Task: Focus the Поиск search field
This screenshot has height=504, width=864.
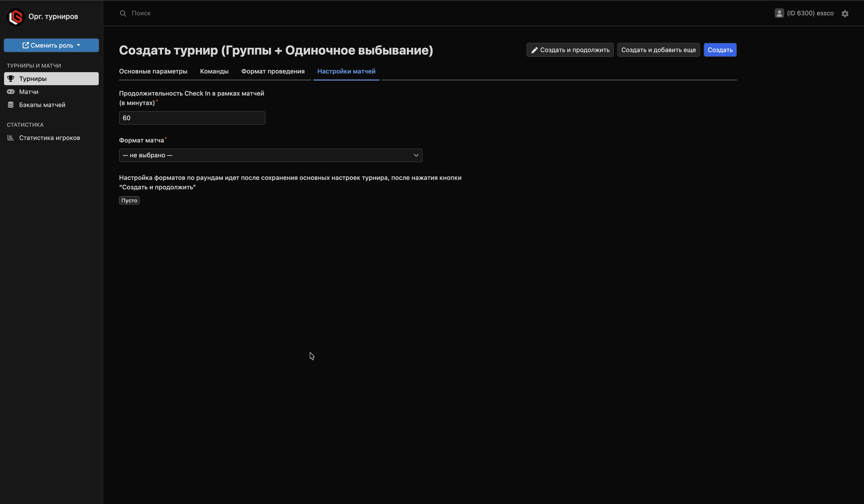Action: click(x=240, y=13)
